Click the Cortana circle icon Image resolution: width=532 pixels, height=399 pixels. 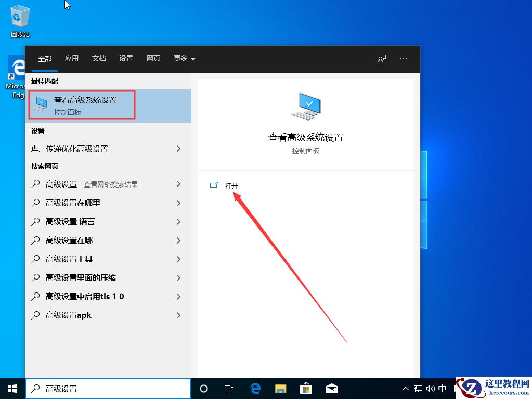[203, 388]
